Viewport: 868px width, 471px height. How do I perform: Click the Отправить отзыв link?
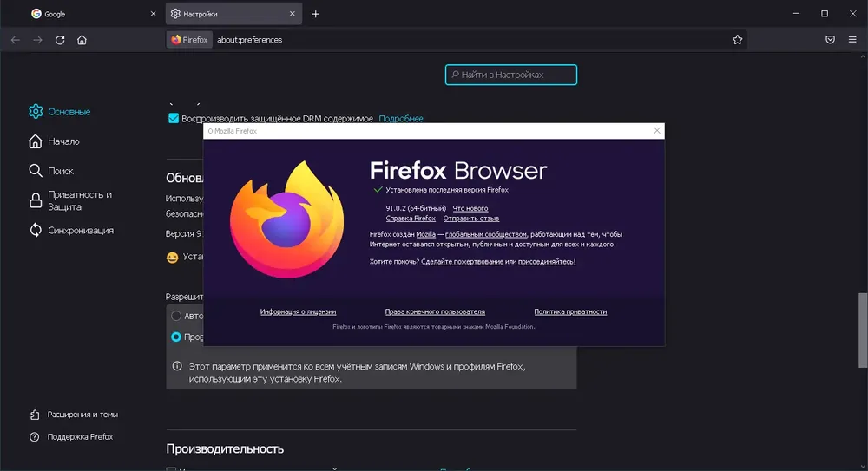(471, 219)
